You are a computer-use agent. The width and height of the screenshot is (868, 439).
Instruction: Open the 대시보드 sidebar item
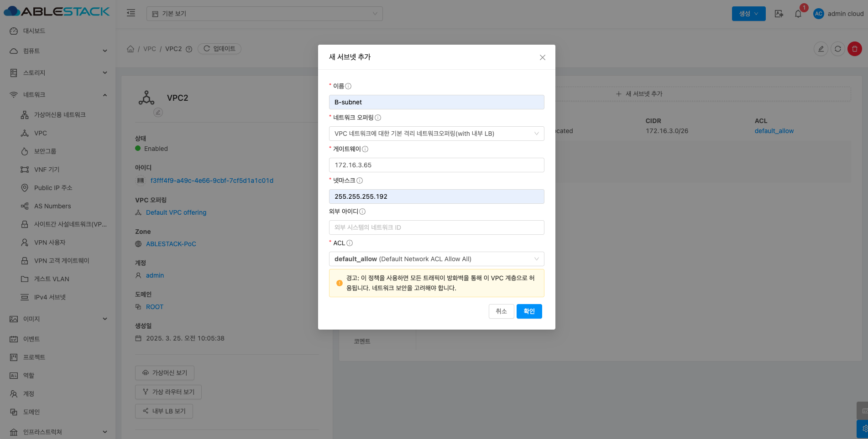pos(58,31)
